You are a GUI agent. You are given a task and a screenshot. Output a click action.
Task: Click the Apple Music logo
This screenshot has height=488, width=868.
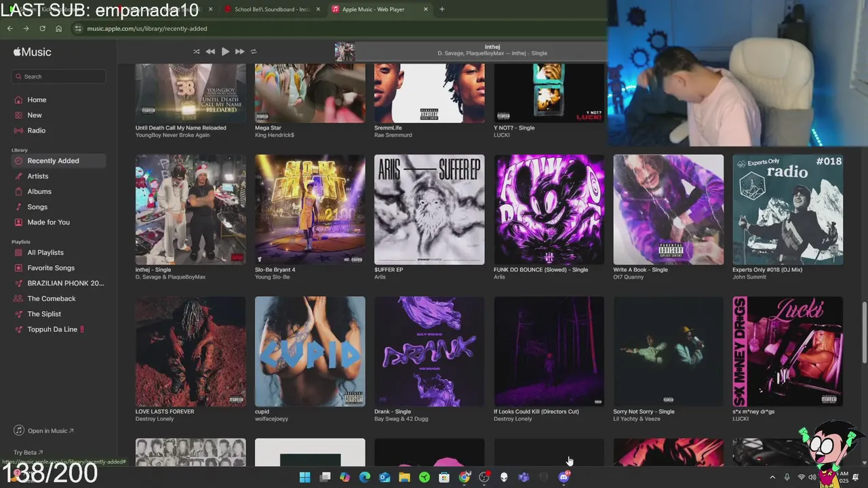click(x=32, y=52)
